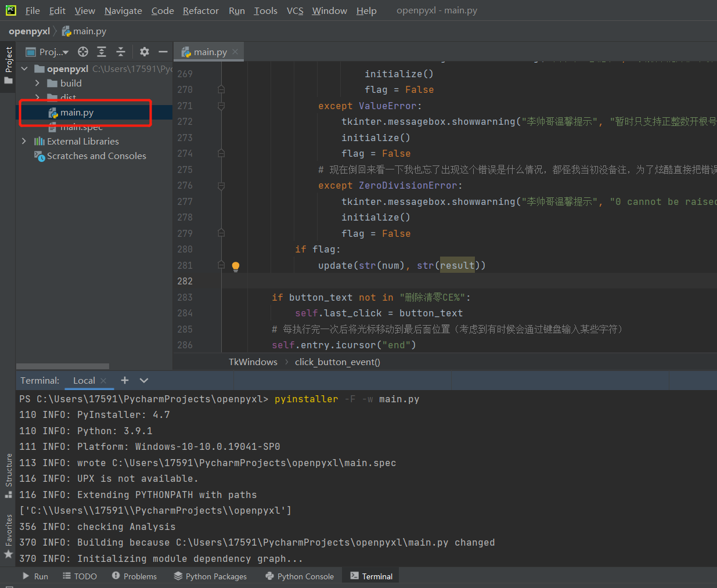Viewport: 717px width, 588px height.
Task: Open the Run tool window
Action: [35, 576]
